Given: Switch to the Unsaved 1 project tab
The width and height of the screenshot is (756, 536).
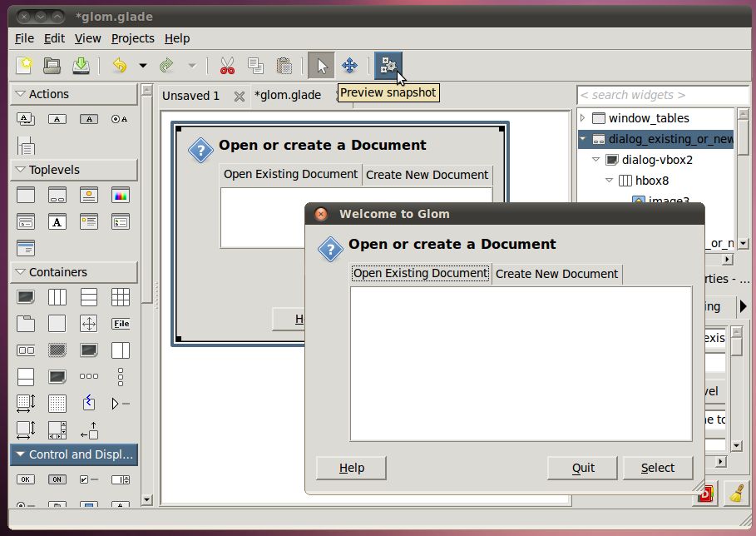Looking at the screenshot, I should click(190, 96).
